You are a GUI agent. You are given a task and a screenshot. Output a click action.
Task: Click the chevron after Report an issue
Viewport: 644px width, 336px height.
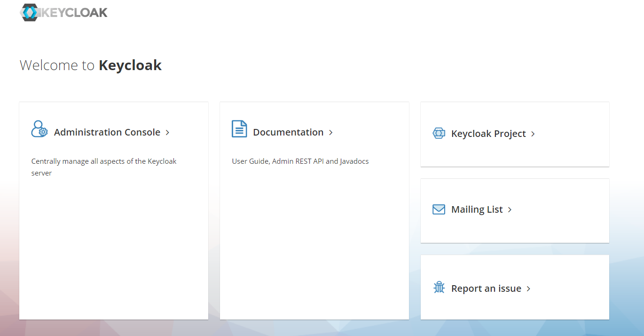click(x=528, y=289)
